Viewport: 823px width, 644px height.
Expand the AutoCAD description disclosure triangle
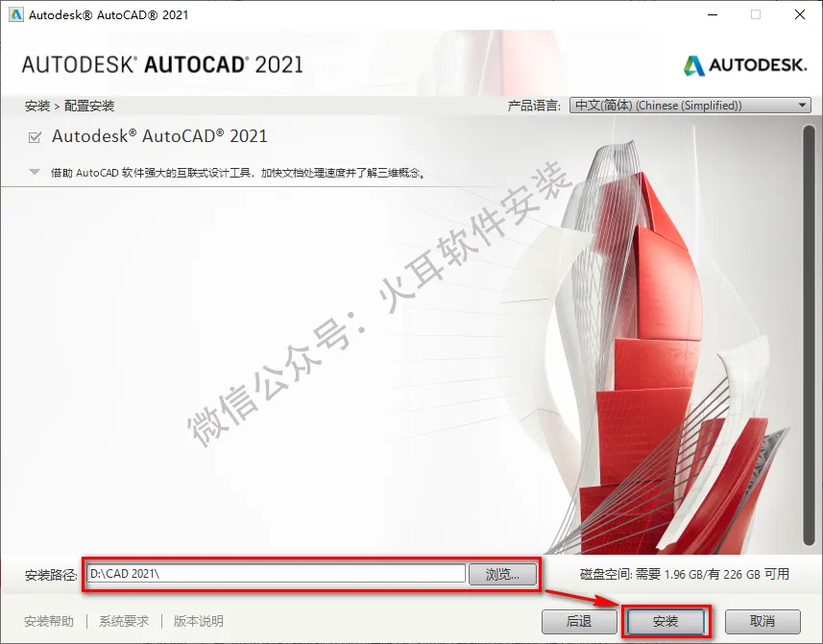click(35, 172)
